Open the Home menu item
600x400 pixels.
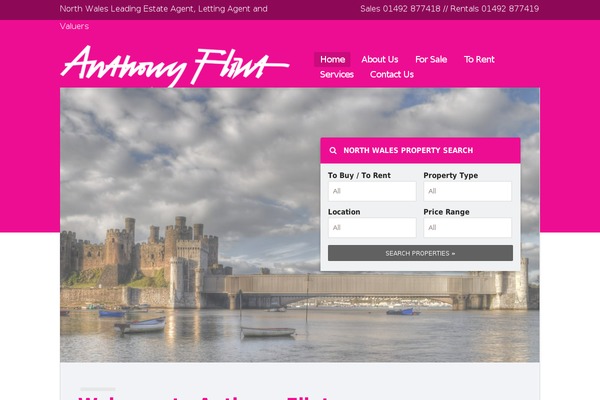click(x=333, y=59)
